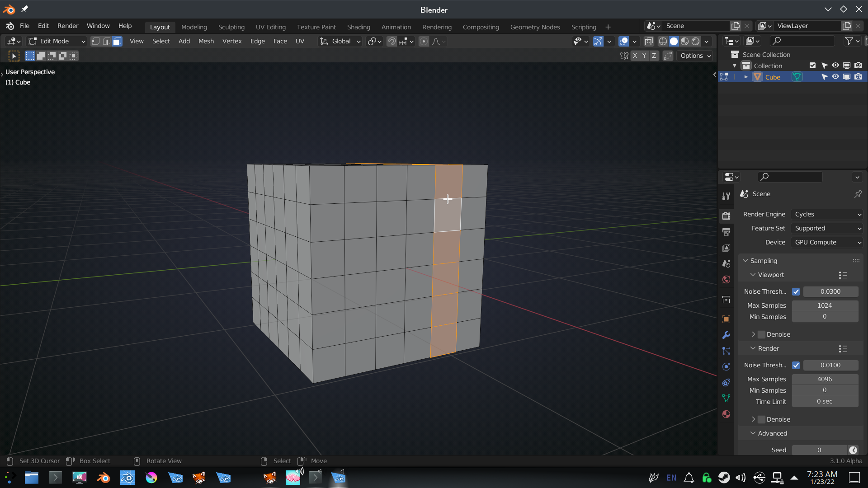Open the Mesh menu
Viewport: 868px width, 488px height.
206,41
